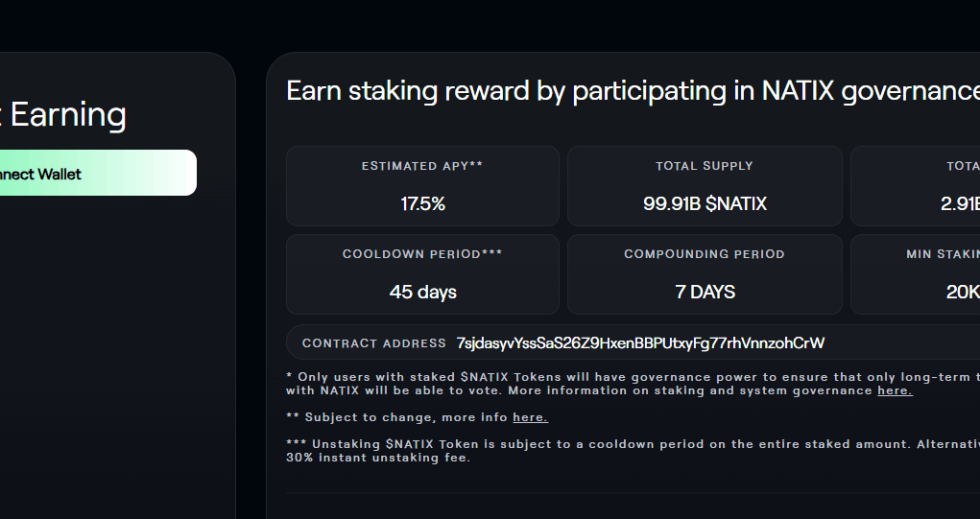
Task: Click the 'Only users with staked' footnote
Action: point(633,384)
